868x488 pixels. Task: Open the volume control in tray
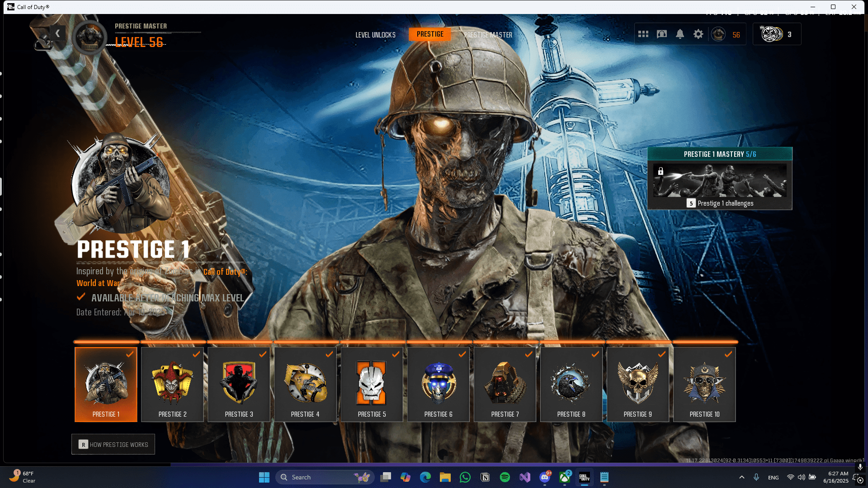coord(802,477)
